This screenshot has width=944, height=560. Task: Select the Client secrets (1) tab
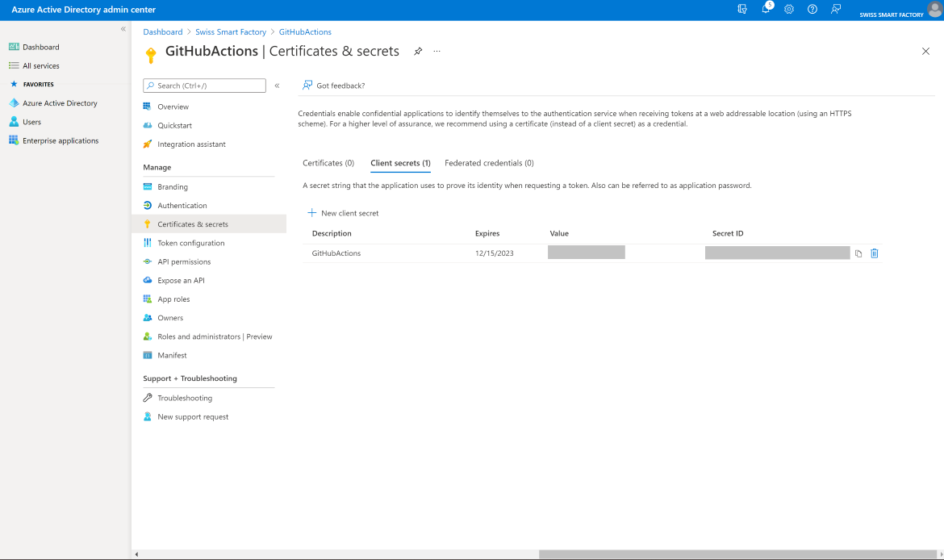tap(400, 163)
